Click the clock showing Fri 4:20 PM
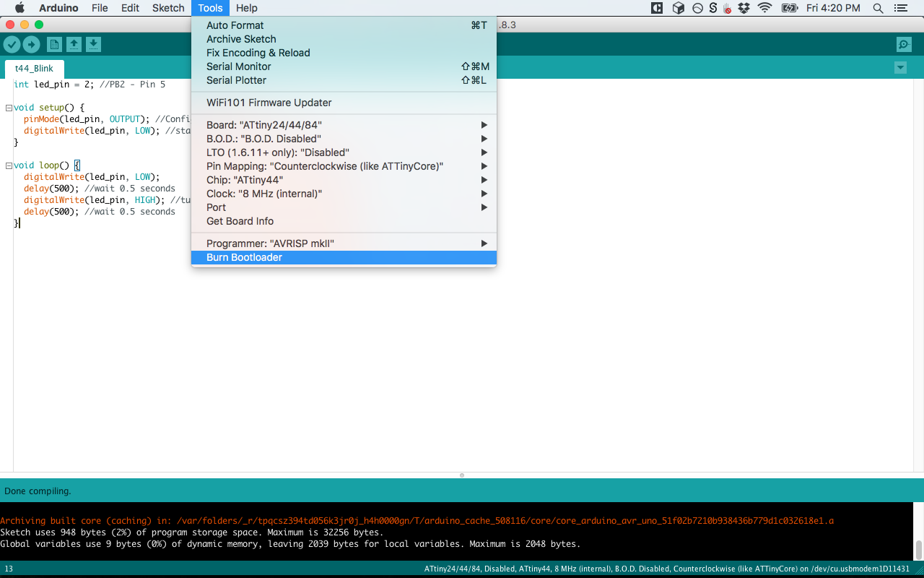The image size is (924, 578). 833,8
